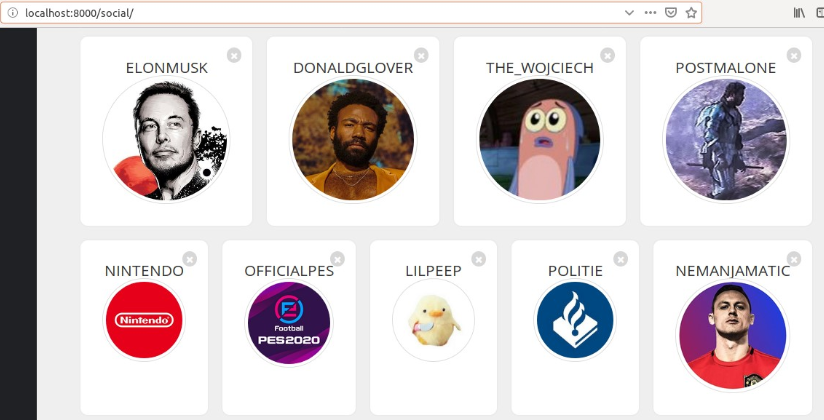Click the ELONMUSK username label
824x420 pixels.
[x=167, y=68]
